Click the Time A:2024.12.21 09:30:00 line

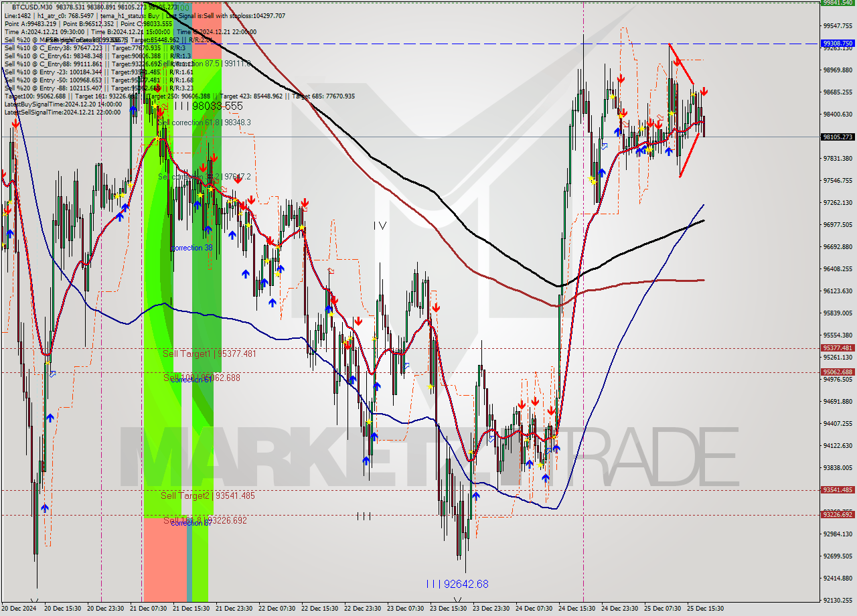click(x=130, y=31)
